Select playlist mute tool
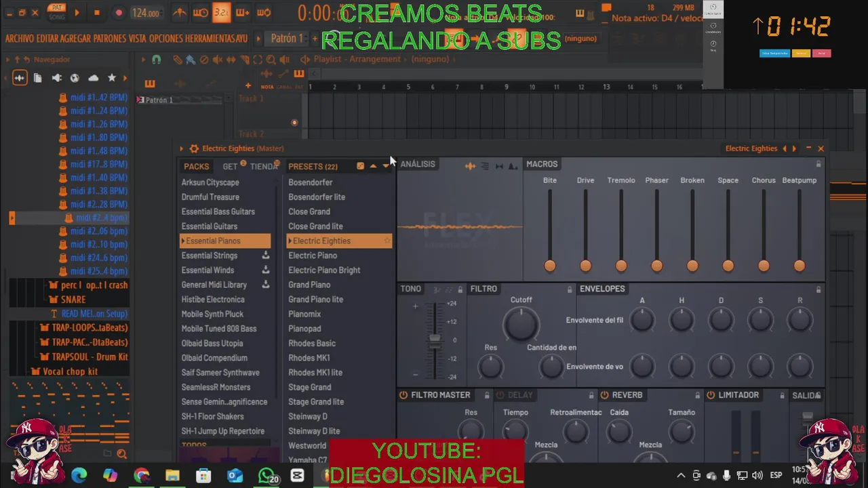 218,60
